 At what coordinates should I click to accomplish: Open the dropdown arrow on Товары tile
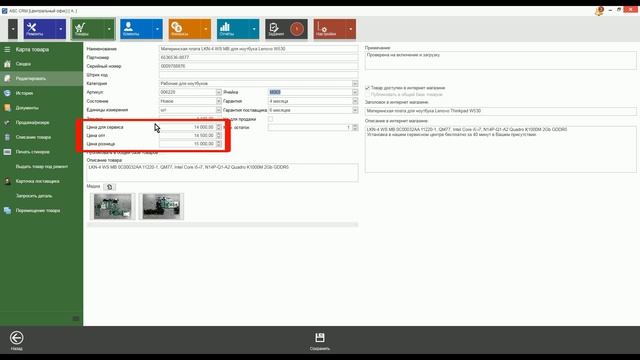109,29
